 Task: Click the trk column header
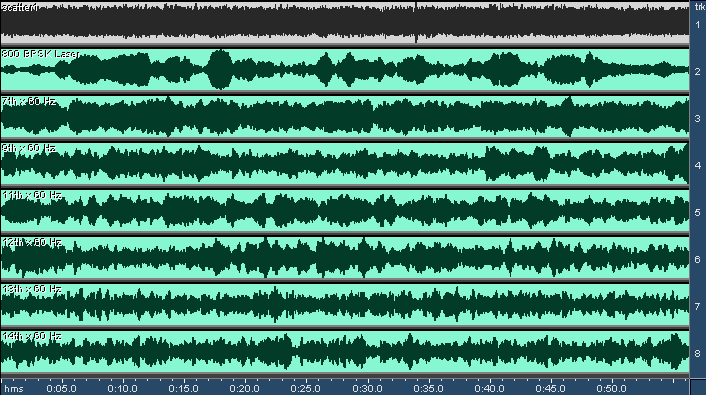click(700, 7)
